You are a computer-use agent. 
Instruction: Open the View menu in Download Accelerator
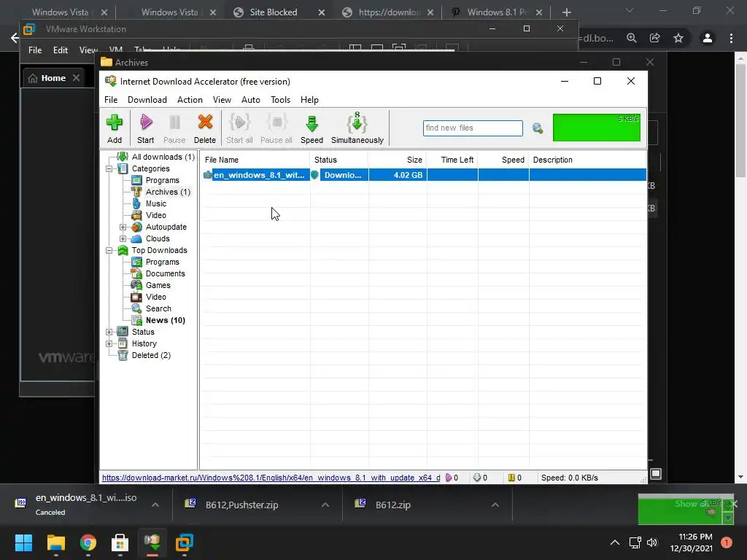pos(222,99)
